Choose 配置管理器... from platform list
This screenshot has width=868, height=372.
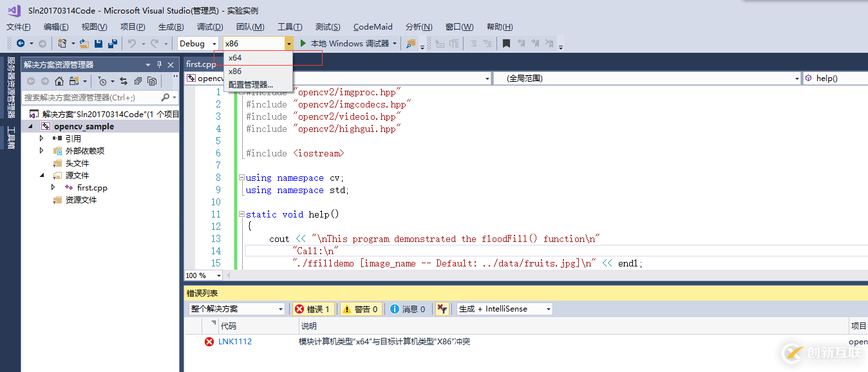(x=258, y=84)
